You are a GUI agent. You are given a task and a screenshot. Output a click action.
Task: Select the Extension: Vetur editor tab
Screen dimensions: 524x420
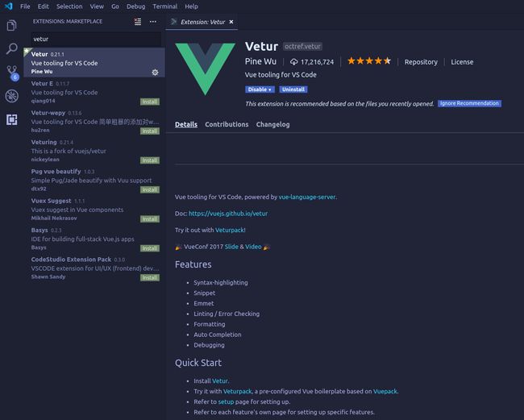coord(202,22)
